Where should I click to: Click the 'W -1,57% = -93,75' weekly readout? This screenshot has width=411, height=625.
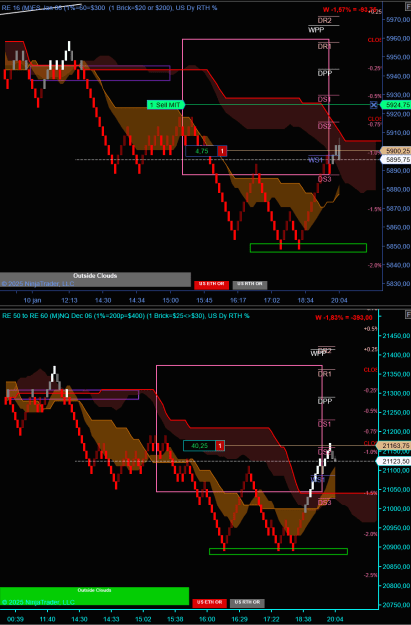click(350, 9)
